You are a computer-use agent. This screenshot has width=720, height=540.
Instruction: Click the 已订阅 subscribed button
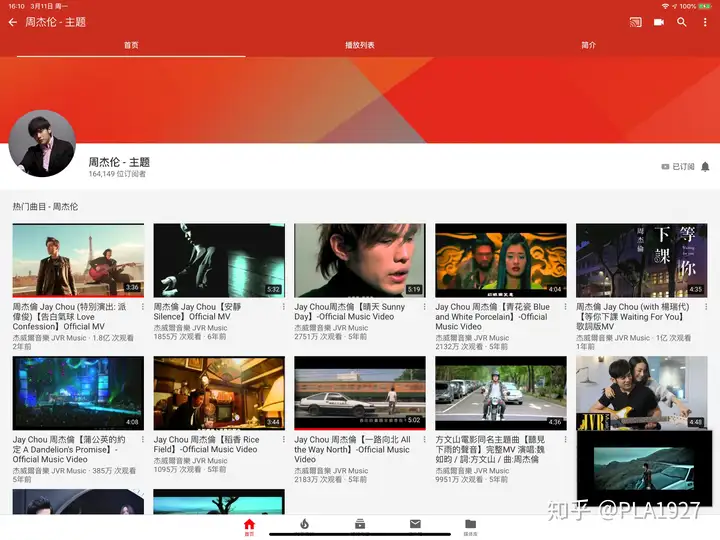678,167
